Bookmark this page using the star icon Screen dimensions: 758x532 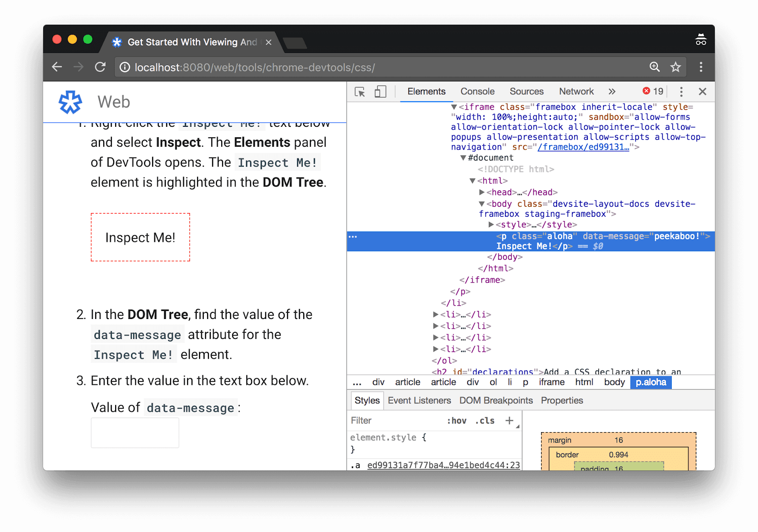[676, 67]
